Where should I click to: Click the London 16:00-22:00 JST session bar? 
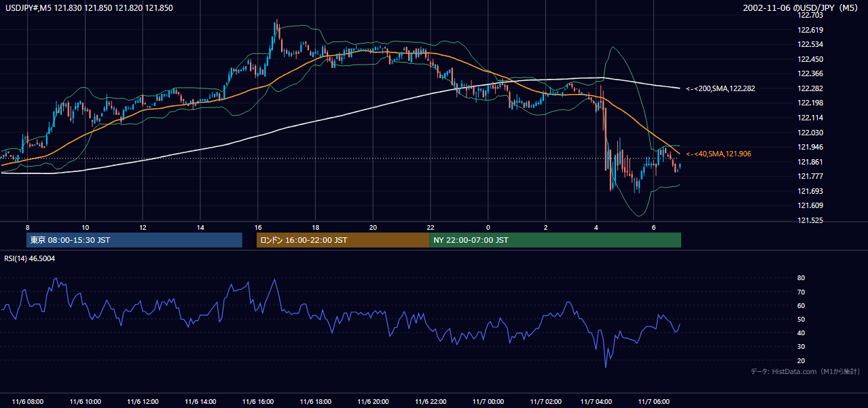point(343,240)
